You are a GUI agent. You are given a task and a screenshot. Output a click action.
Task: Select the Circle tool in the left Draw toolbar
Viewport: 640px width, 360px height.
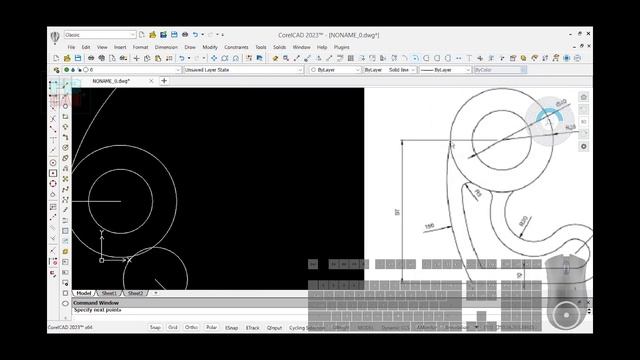tap(65, 107)
